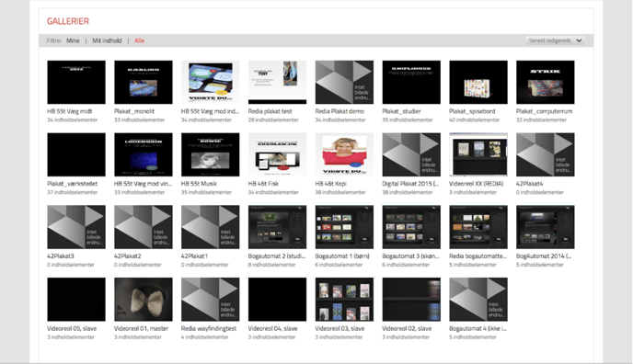Click the HB 55t Musik title

(x=199, y=184)
